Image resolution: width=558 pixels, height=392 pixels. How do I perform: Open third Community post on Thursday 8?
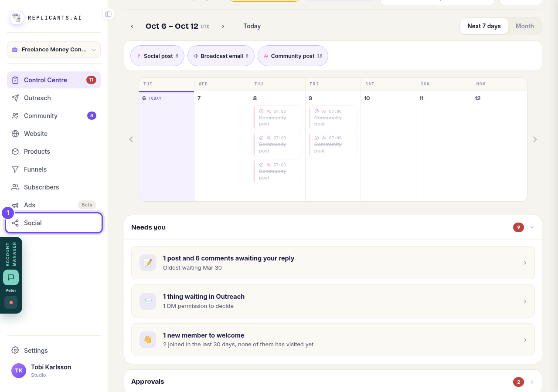coord(278,172)
